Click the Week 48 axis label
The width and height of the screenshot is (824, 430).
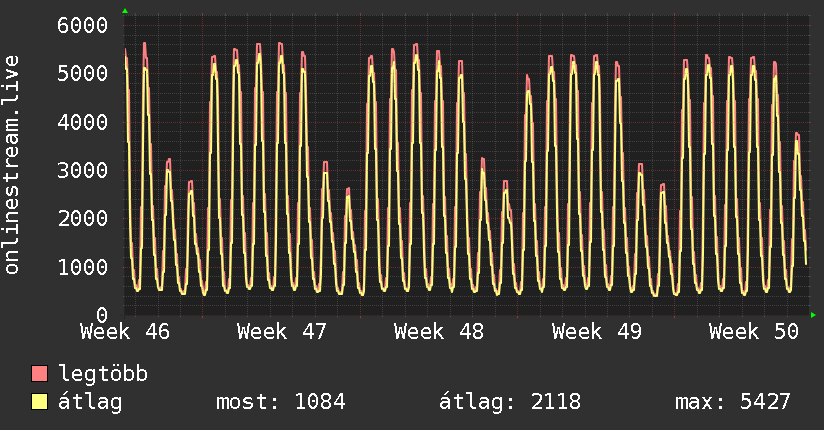point(439,332)
